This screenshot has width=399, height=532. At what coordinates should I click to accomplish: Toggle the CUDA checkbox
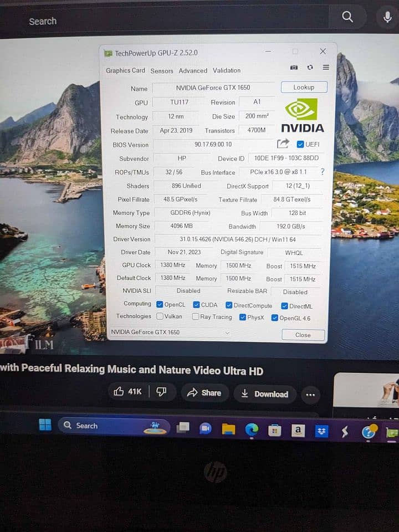tap(196, 305)
